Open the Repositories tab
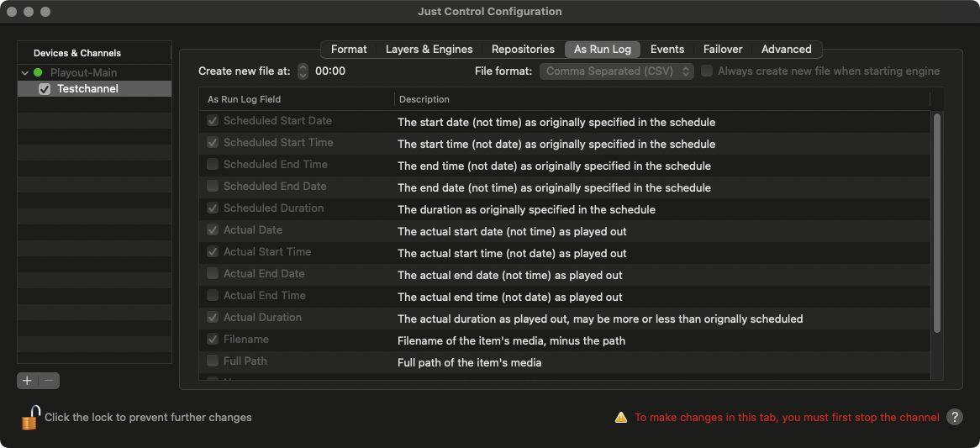980x448 pixels. coord(523,50)
